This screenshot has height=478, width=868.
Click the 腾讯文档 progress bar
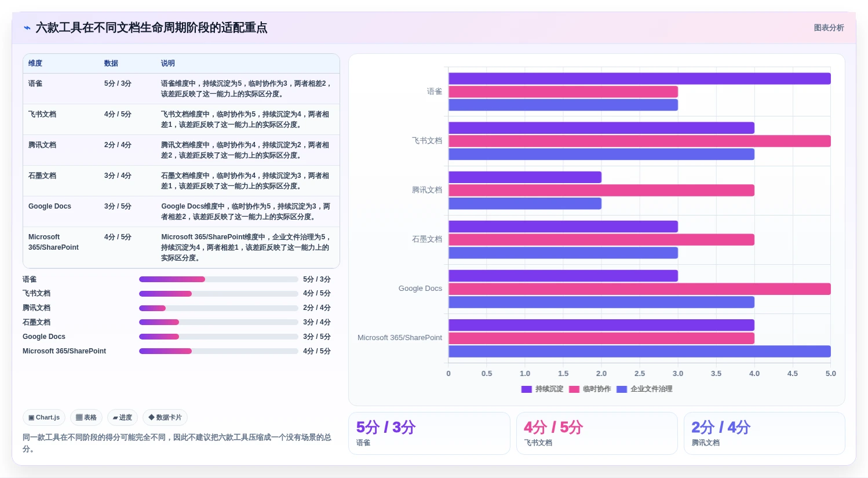click(x=218, y=308)
